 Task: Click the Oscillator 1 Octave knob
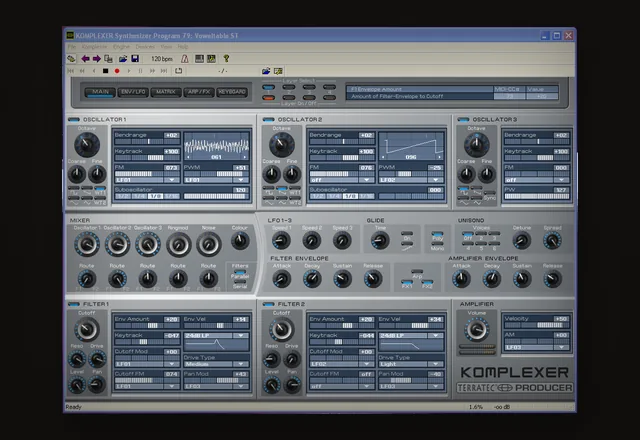click(87, 144)
